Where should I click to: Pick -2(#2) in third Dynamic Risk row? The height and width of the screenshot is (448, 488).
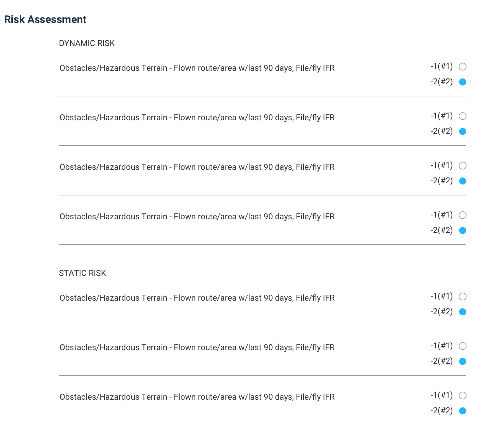463,181
